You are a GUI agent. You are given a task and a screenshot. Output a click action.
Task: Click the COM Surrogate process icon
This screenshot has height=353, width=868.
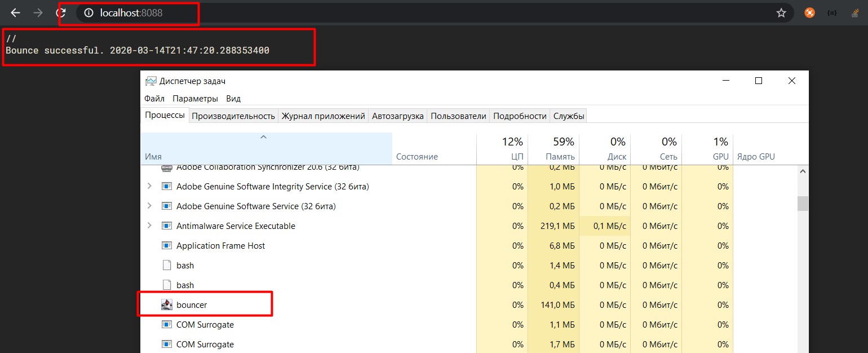[x=167, y=325]
